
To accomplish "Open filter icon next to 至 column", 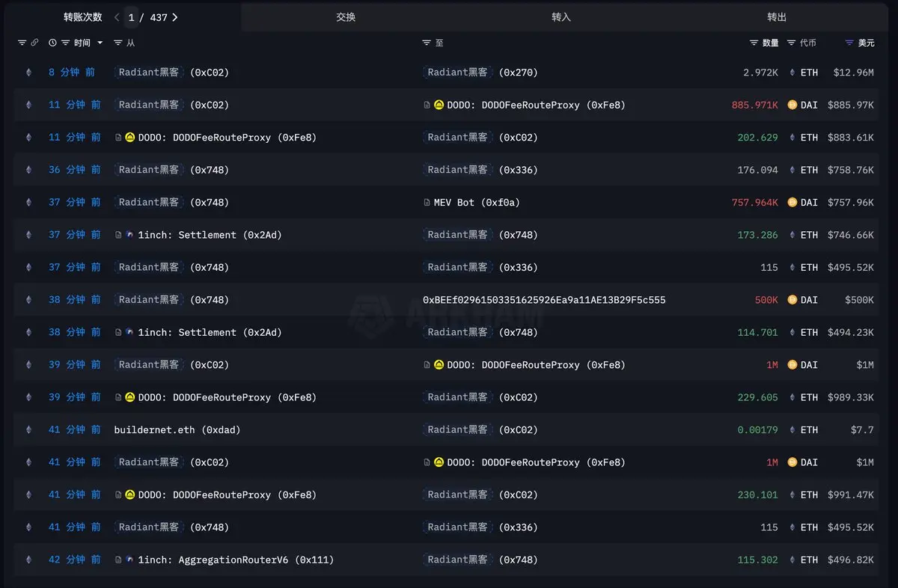I will coord(427,43).
